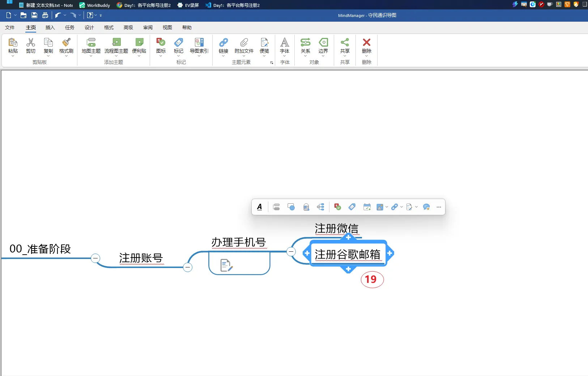
Task: Collapse the 办理手机号 subtopics
Action: [291, 252]
